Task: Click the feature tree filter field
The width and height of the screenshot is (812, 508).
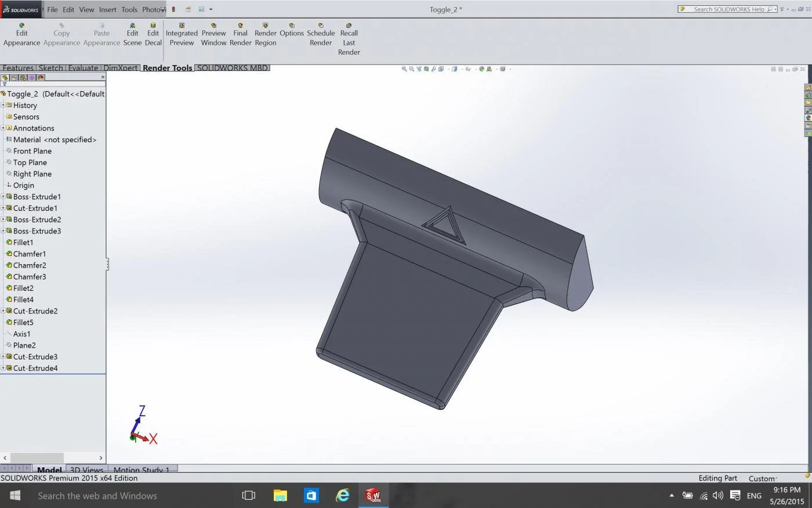Action: 53,84
